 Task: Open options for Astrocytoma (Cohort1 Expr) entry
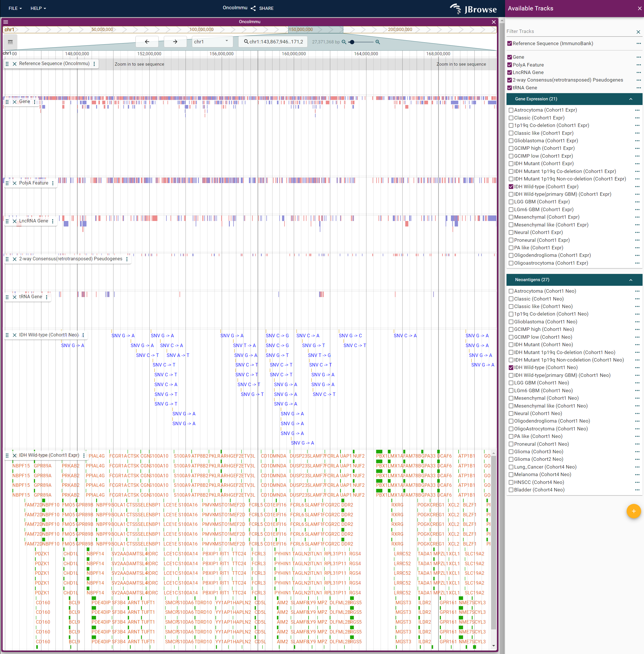tap(637, 110)
